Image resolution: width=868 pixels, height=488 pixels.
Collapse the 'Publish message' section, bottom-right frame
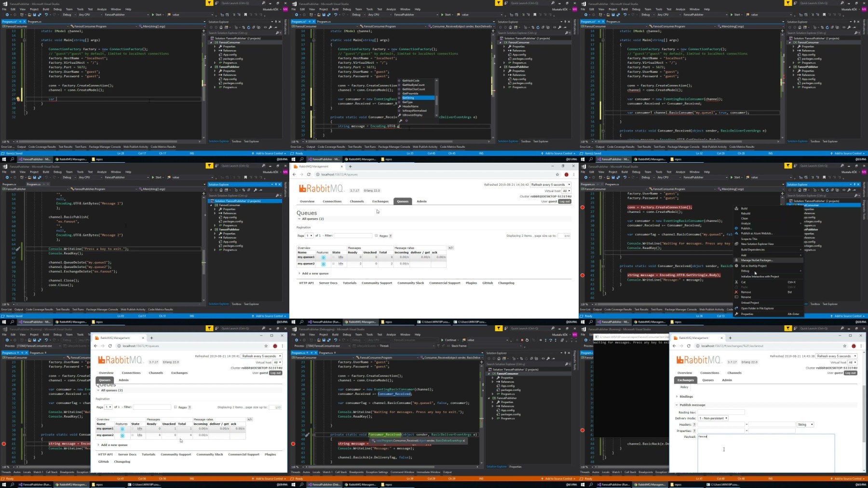pos(691,405)
